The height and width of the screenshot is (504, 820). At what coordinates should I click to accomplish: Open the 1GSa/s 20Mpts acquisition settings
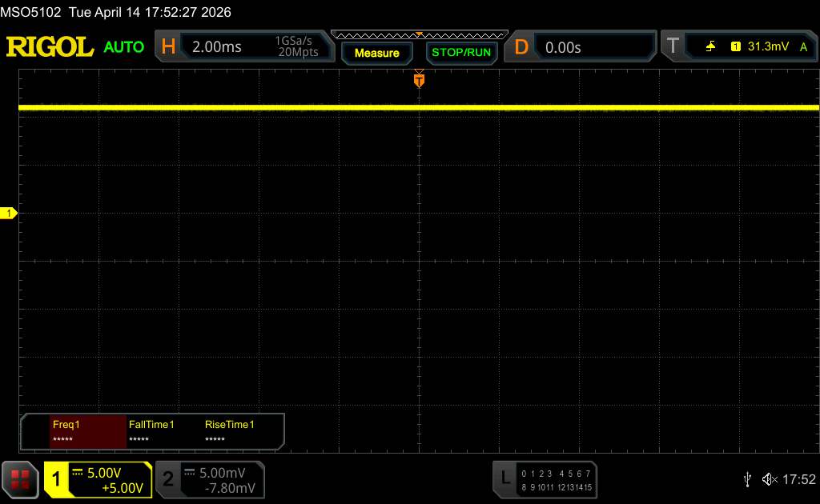pos(297,47)
